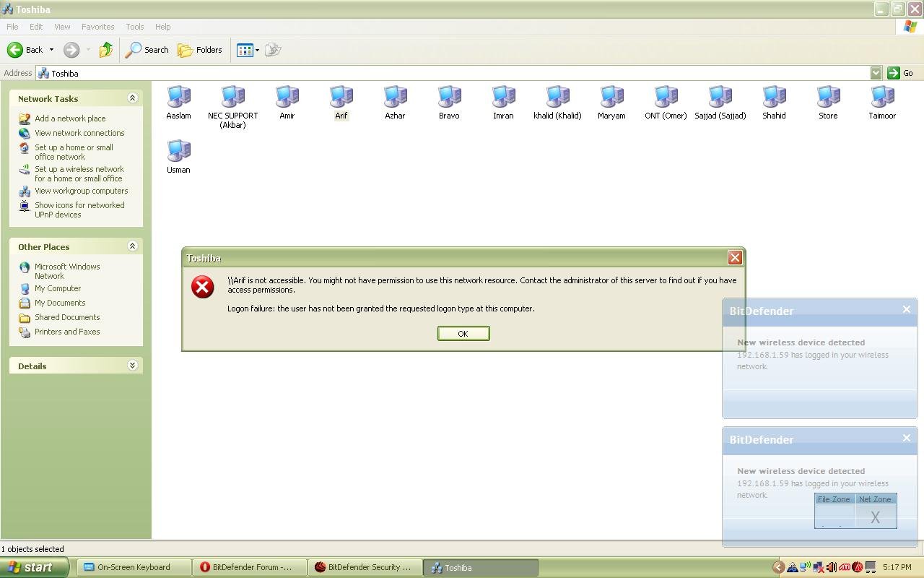Switch to BitDefender Security taskbar item
Screen dimensions: 924x578
(x=365, y=567)
